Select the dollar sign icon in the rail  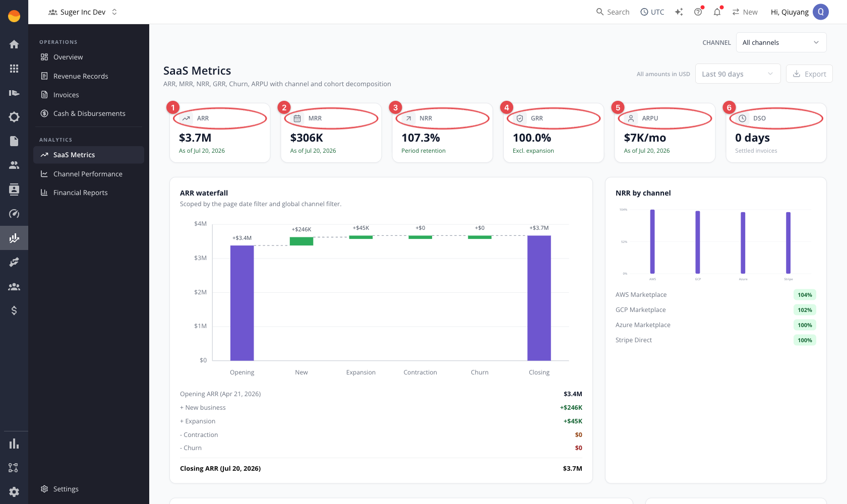(14, 310)
